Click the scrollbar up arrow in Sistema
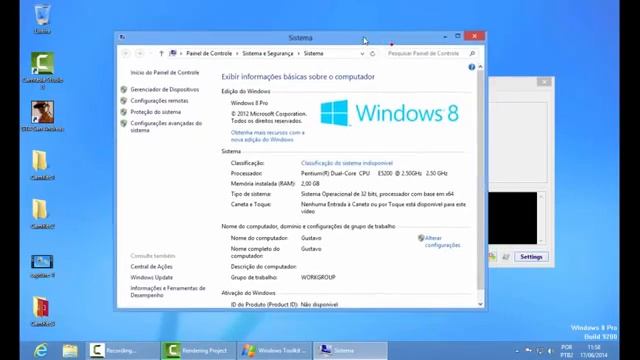Viewport: 640px width, 360px height. pos(480,67)
